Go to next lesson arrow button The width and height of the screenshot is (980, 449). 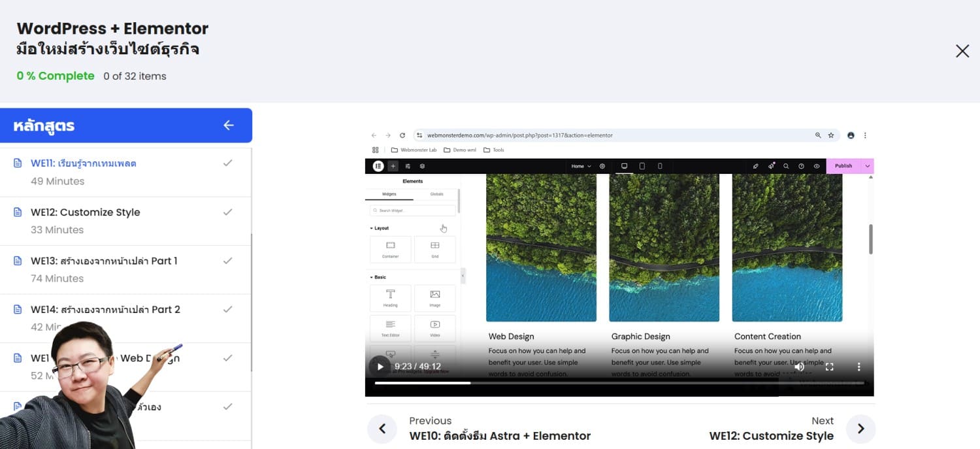[x=860, y=429]
